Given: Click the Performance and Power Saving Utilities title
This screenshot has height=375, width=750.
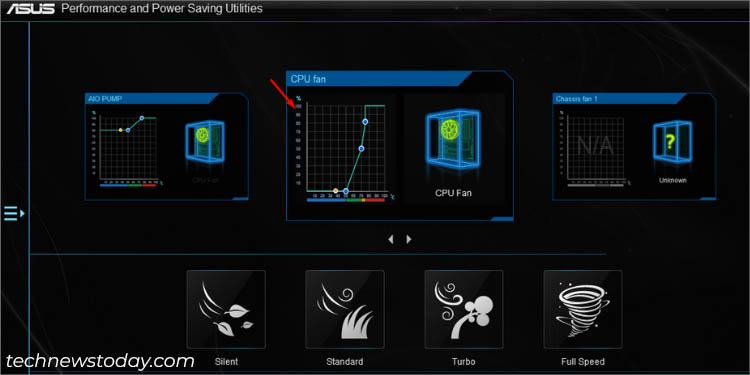Looking at the screenshot, I should pyautogui.click(x=162, y=9).
